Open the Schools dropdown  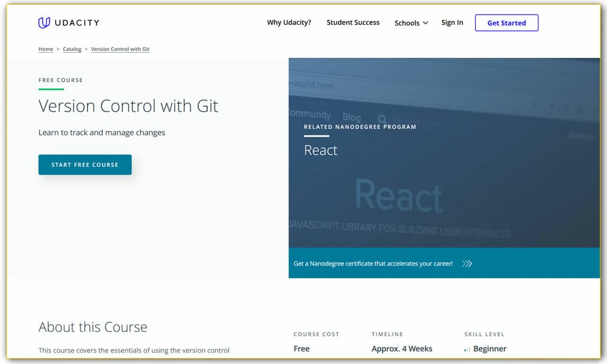pyautogui.click(x=406, y=22)
